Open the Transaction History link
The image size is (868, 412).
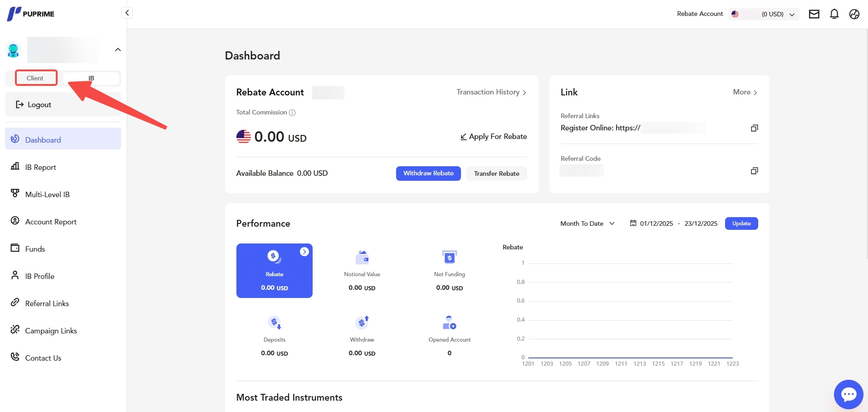pyautogui.click(x=491, y=92)
